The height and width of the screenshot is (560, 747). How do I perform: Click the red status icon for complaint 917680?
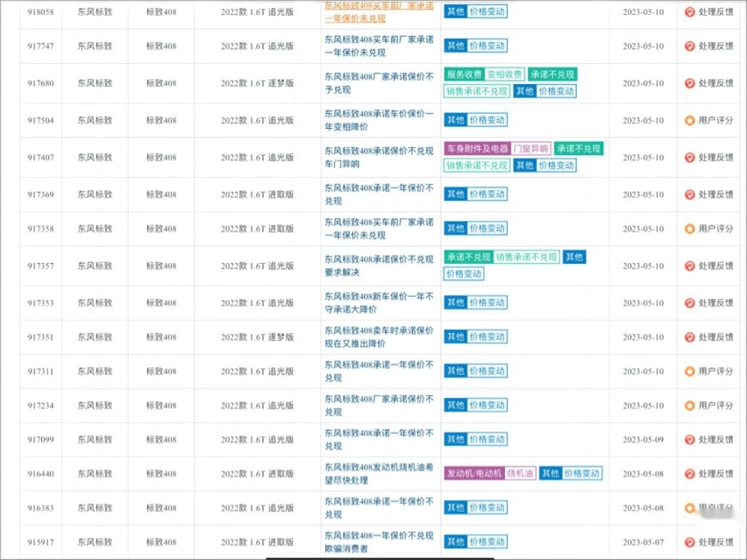coord(689,83)
